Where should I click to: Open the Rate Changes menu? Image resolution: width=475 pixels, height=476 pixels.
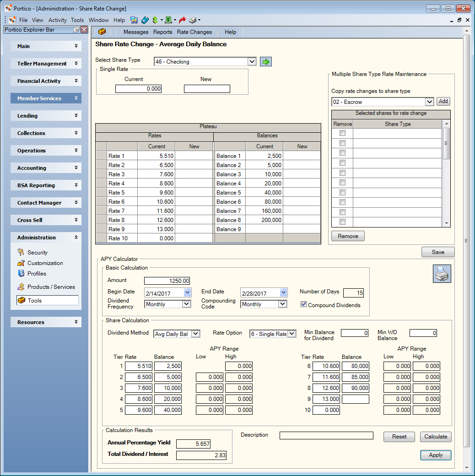click(x=194, y=32)
